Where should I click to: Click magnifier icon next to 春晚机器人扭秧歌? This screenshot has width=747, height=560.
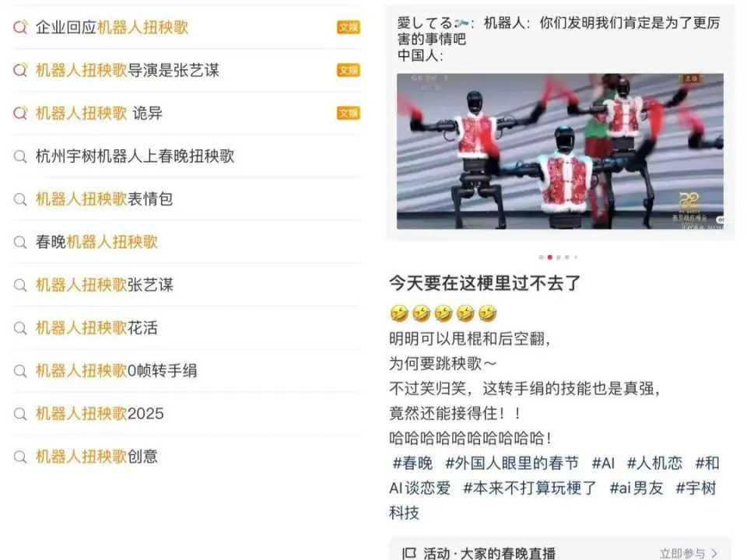pos(20,243)
